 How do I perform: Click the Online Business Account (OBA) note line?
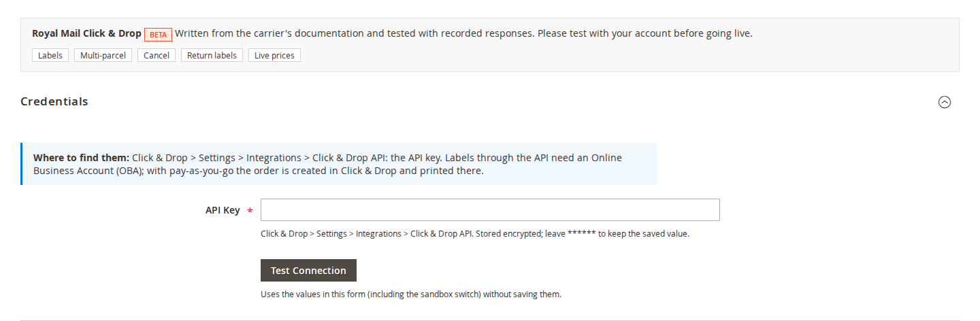(x=259, y=171)
